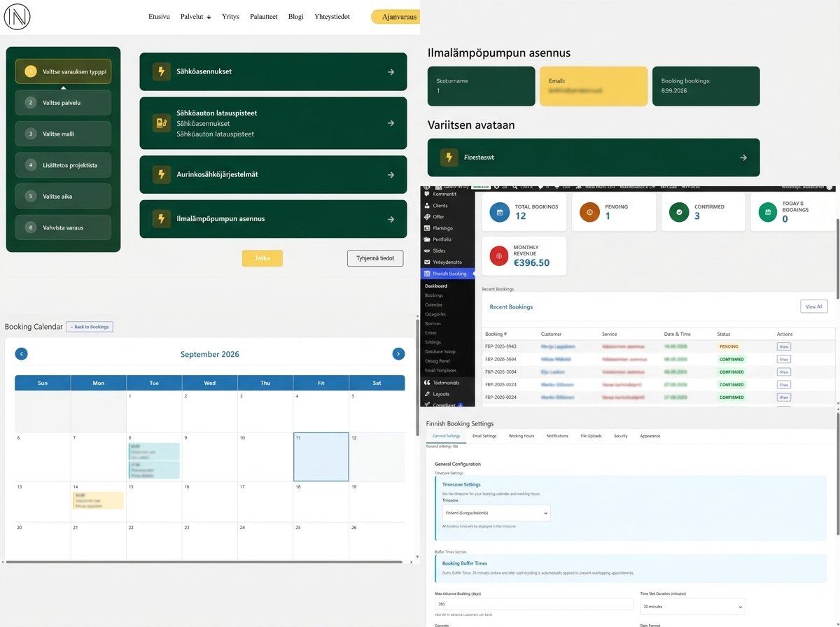840x627 pixels.
Task: Open Blogi in the top navigation
Action: pyautogui.click(x=296, y=17)
